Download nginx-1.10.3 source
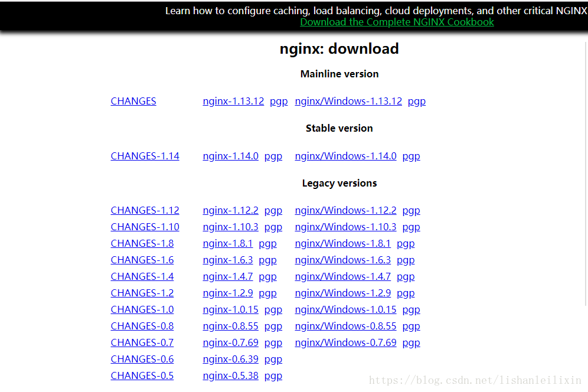This screenshot has height=392, width=588. point(231,227)
